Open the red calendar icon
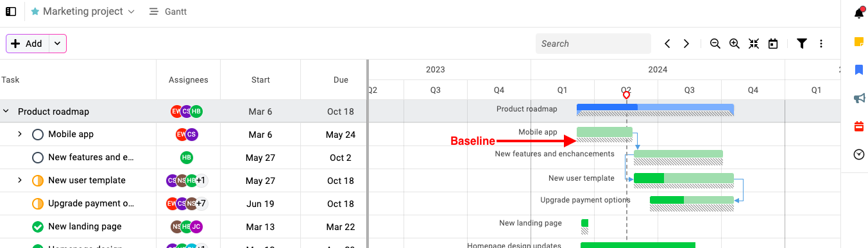868x248 pixels. tap(859, 126)
